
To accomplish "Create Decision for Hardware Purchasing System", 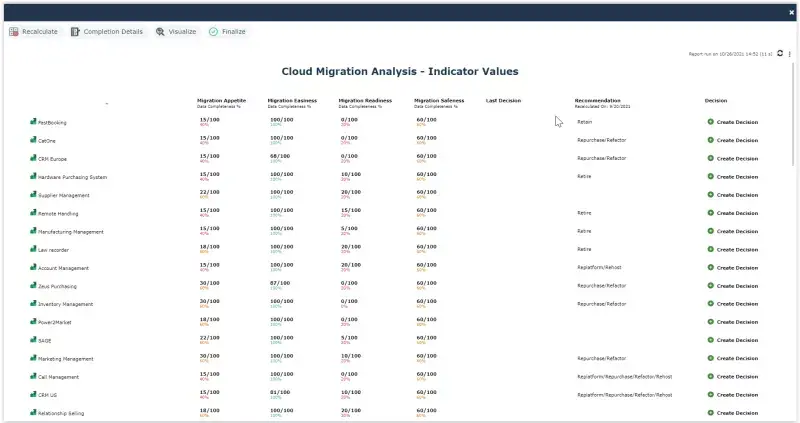I will pyautogui.click(x=733, y=177).
